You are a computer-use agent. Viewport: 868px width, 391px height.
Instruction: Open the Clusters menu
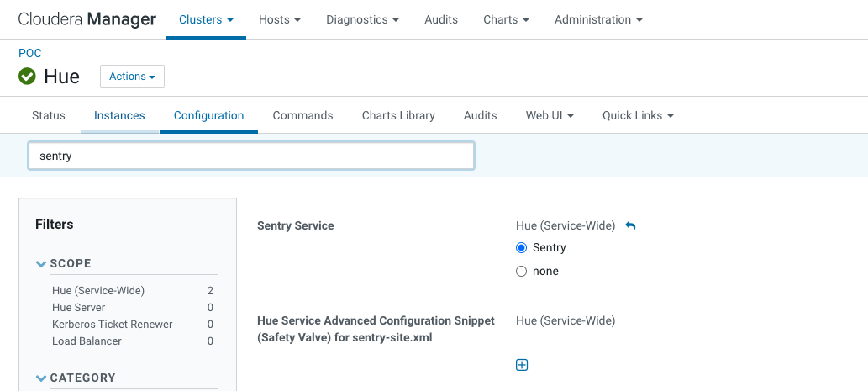[206, 19]
